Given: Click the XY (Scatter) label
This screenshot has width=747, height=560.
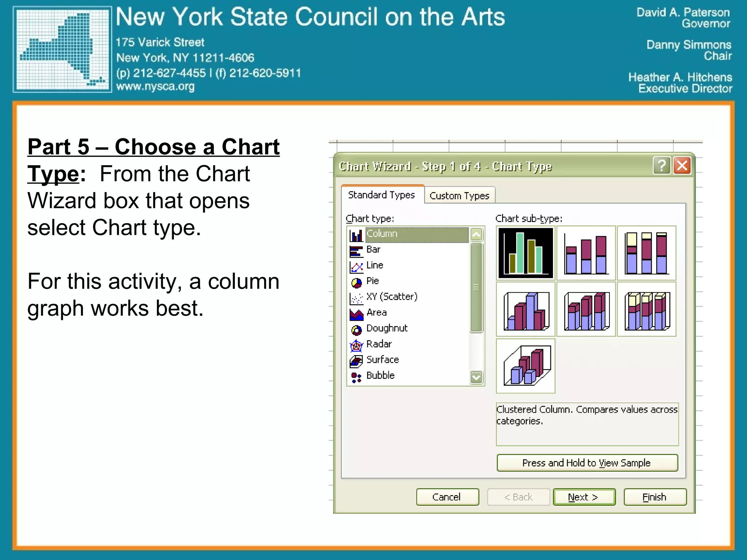Looking at the screenshot, I should (392, 297).
